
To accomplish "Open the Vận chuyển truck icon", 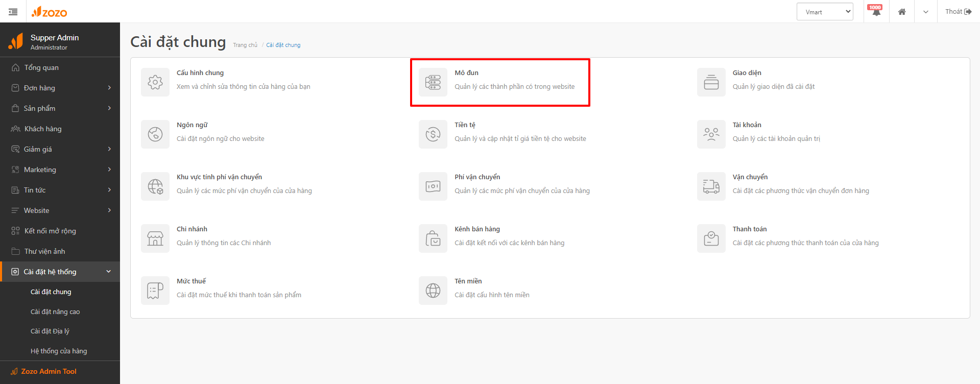I will pos(711,186).
